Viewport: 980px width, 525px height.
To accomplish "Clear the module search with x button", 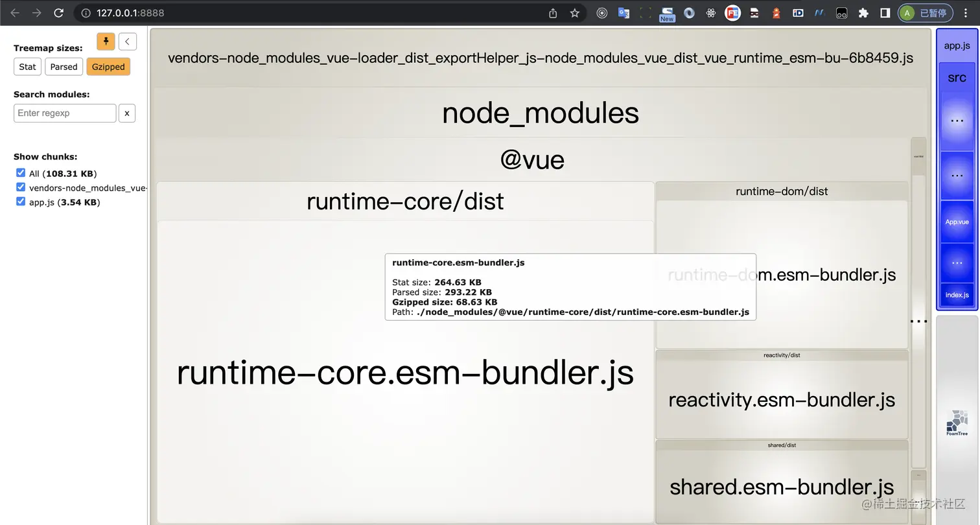I will pyautogui.click(x=127, y=113).
